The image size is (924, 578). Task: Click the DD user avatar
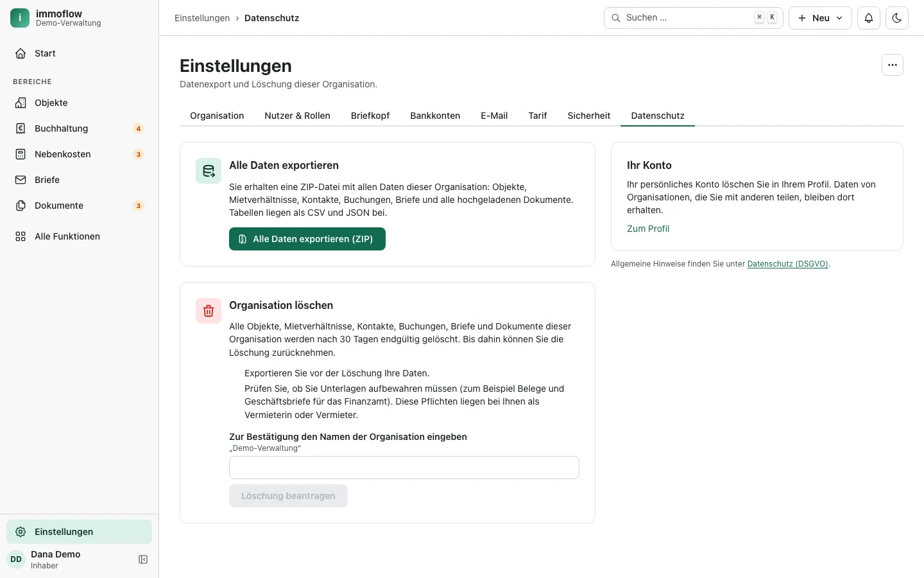pyautogui.click(x=16, y=559)
